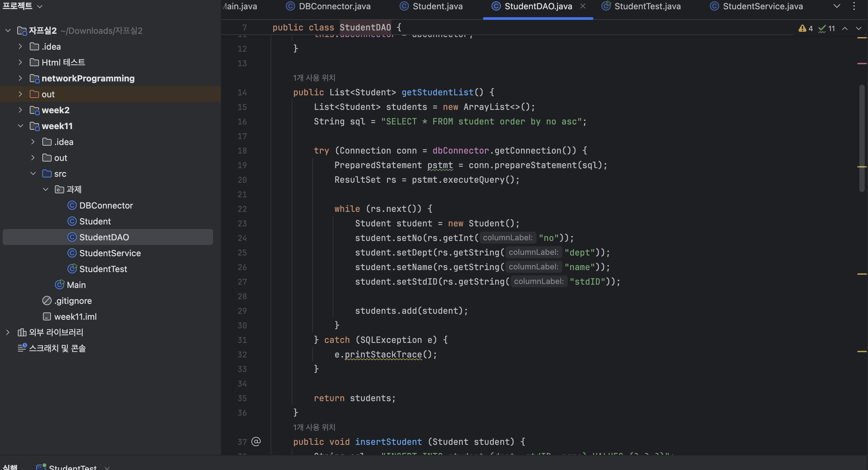Expand the networkProgramming folder
This screenshot has height=470, width=868.
[x=20, y=78]
